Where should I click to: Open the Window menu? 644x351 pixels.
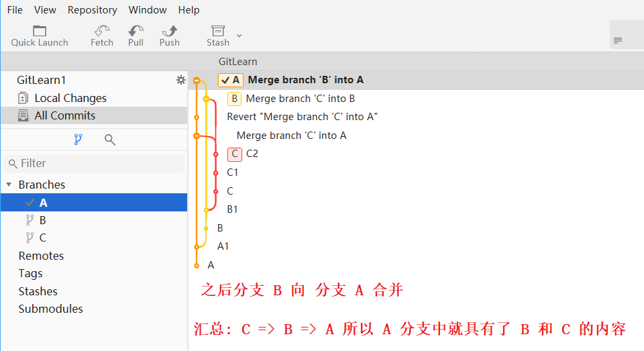pos(148,9)
